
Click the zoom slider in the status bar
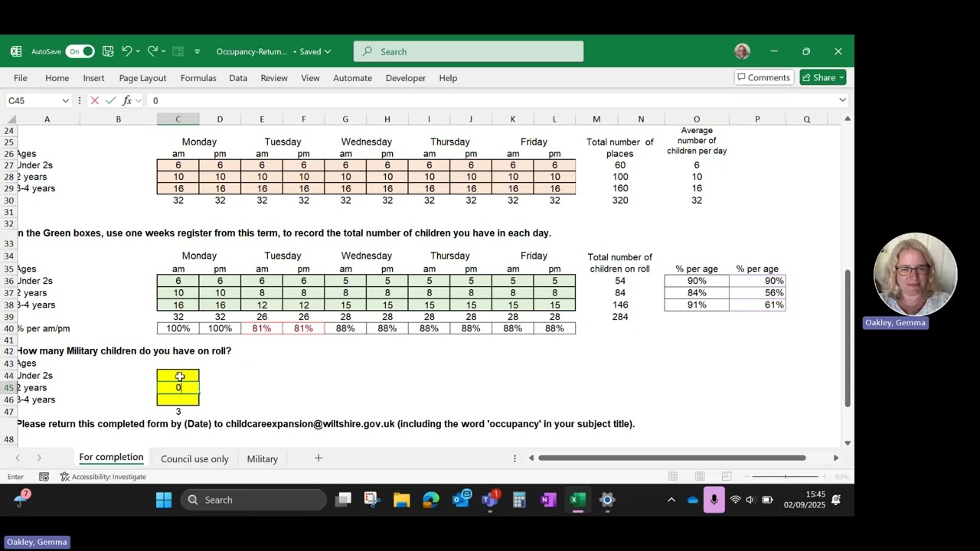(786, 477)
